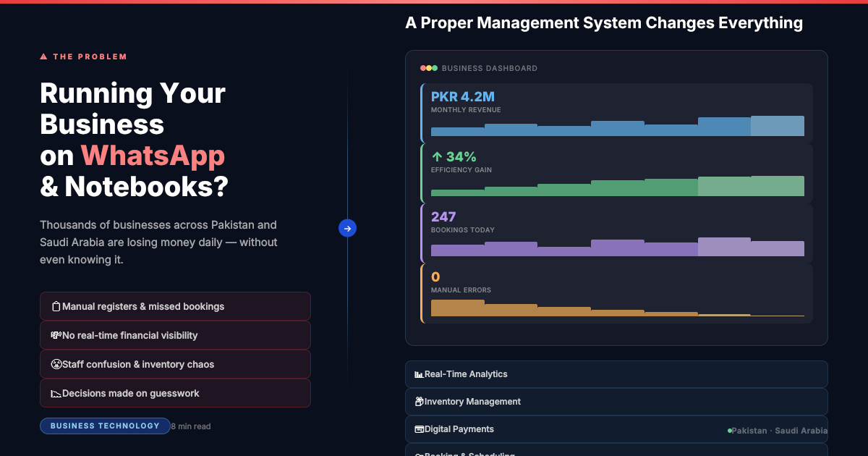868x456 pixels.
Task: Click the 0 manual errors card
Action: tap(616, 293)
